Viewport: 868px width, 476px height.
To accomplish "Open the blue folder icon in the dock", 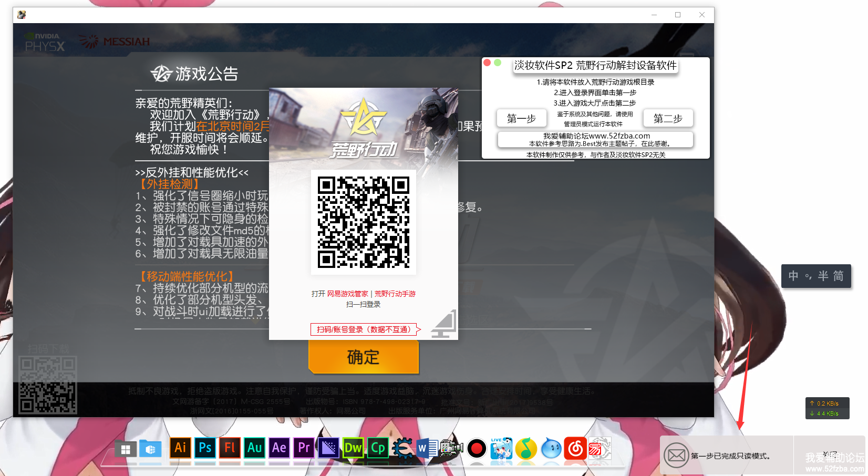I will pos(150,449).
